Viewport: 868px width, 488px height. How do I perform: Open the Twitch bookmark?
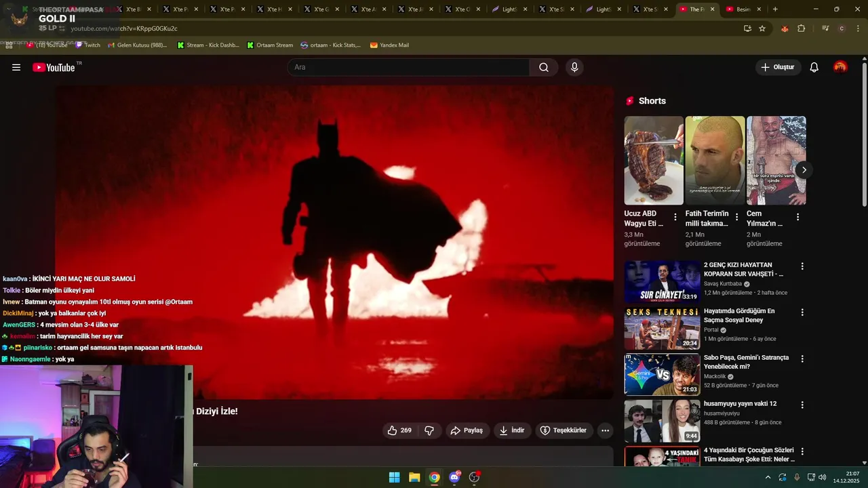click(x=87, y=45)
